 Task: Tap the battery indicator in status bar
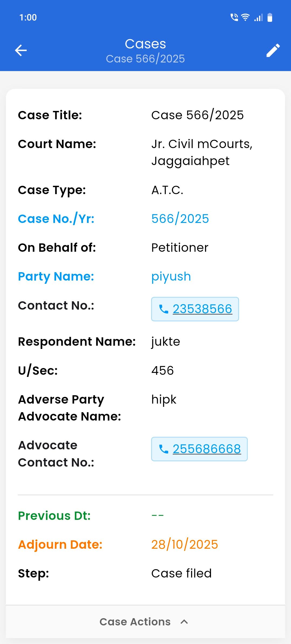click(x=270, y=17)
